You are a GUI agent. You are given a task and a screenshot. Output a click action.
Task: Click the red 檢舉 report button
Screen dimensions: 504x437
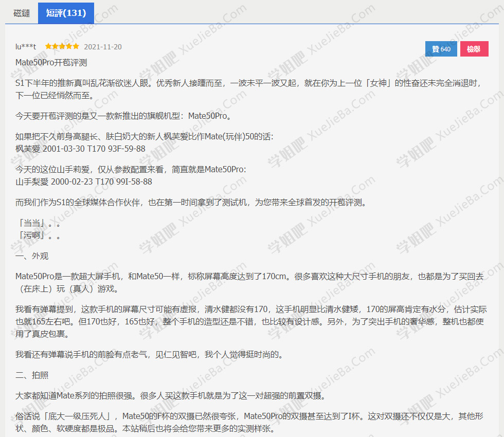click(x=474, y=49)
